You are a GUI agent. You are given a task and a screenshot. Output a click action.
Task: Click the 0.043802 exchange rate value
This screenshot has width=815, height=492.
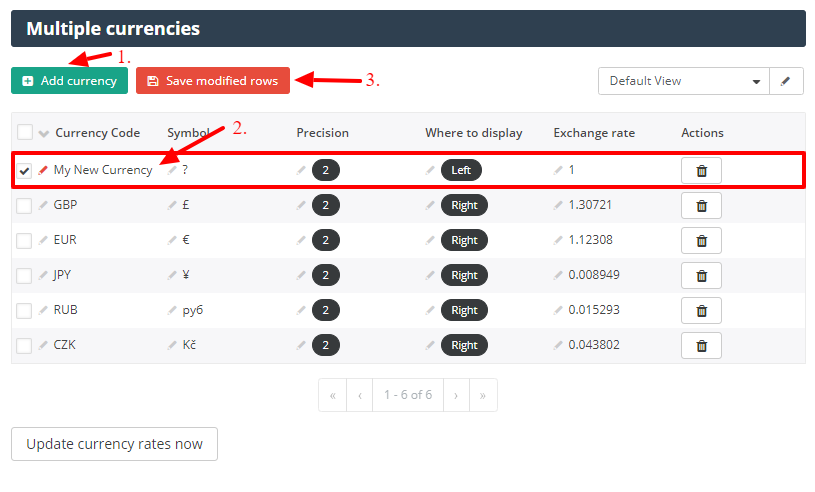594,345
